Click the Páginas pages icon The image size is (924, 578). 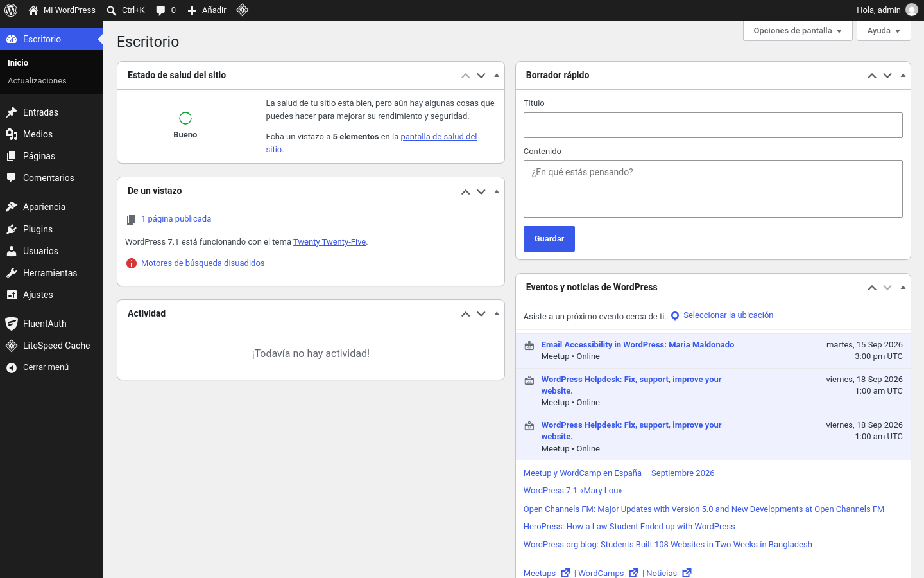pyautogui.click(x=12, y=156)
